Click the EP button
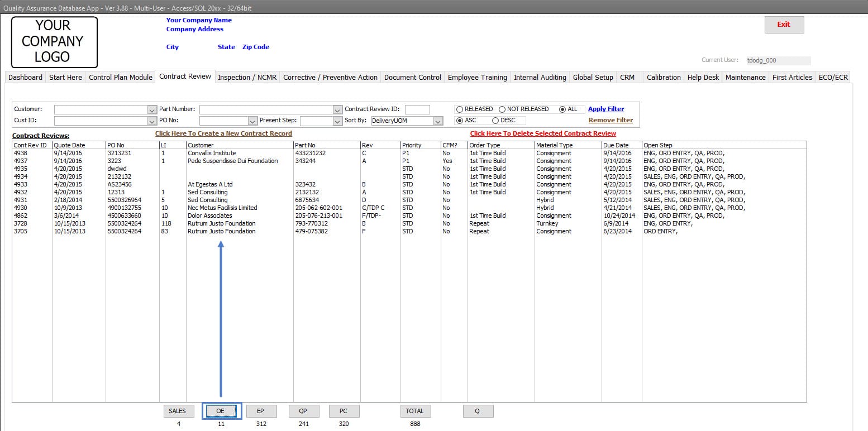The width and height of the screenshot is (868, 431). 261,411
